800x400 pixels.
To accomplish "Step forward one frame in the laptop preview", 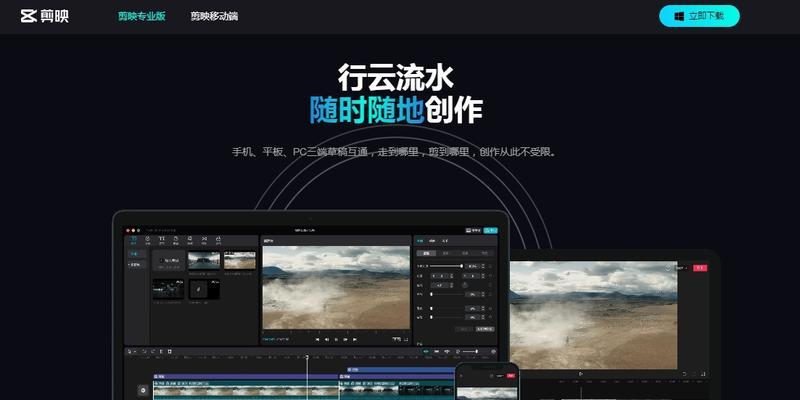I will click(345, 339).
